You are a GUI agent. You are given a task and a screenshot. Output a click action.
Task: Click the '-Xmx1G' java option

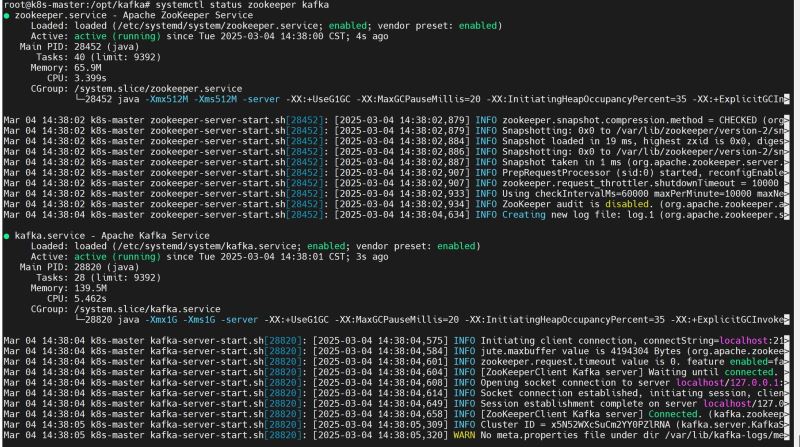click(x=161, y=320)
